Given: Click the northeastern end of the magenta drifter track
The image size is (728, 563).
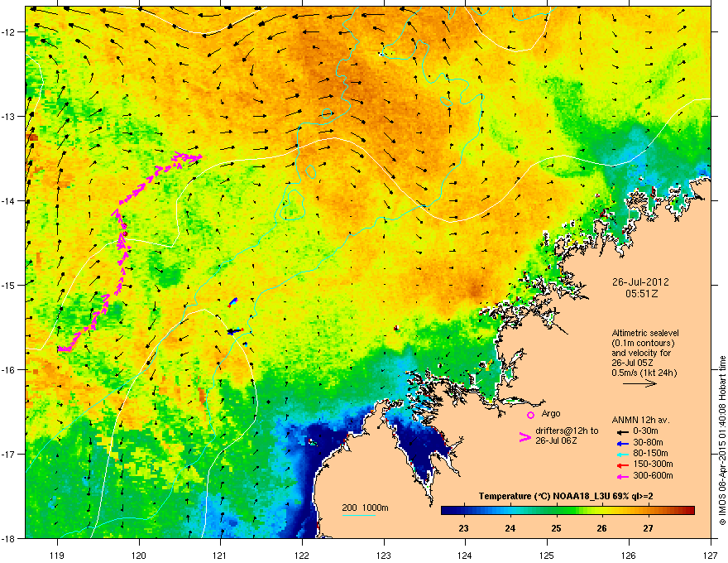Looking at the screenshot, I should point(199,157).
